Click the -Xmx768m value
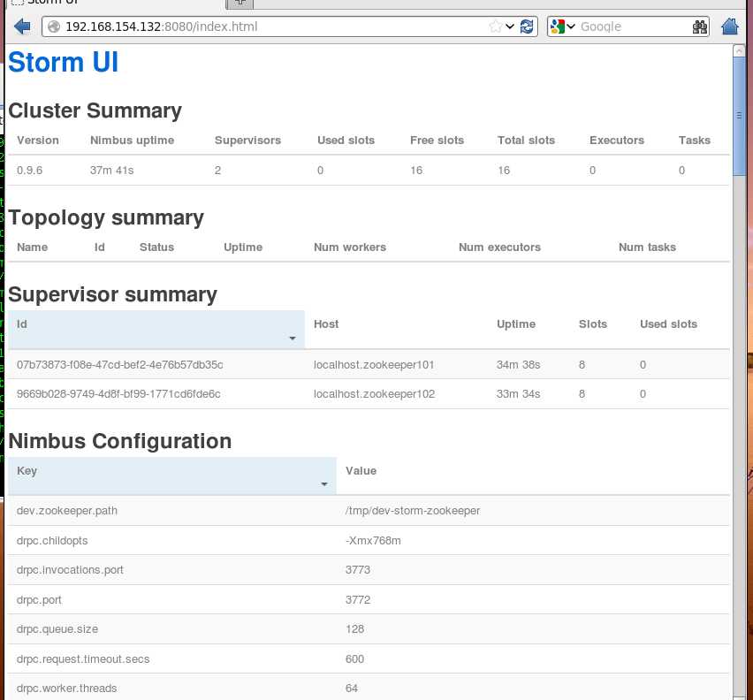Image resolution: width=753 pixels, height=700 pixels. pos(373,541)
